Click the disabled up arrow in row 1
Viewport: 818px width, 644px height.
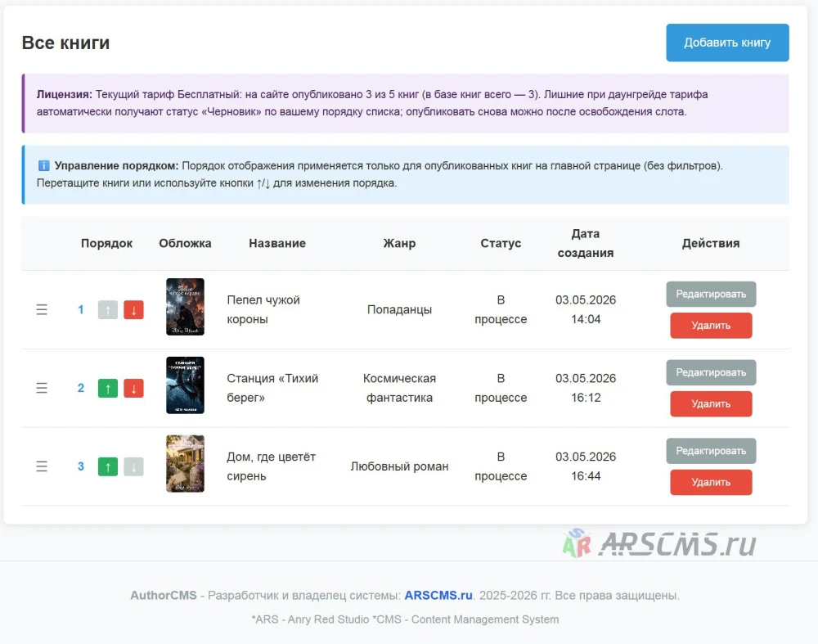tap(108, 310)
